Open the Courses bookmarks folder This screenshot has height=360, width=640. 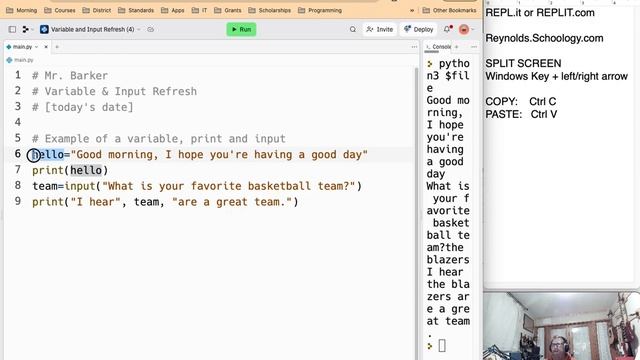60,10
